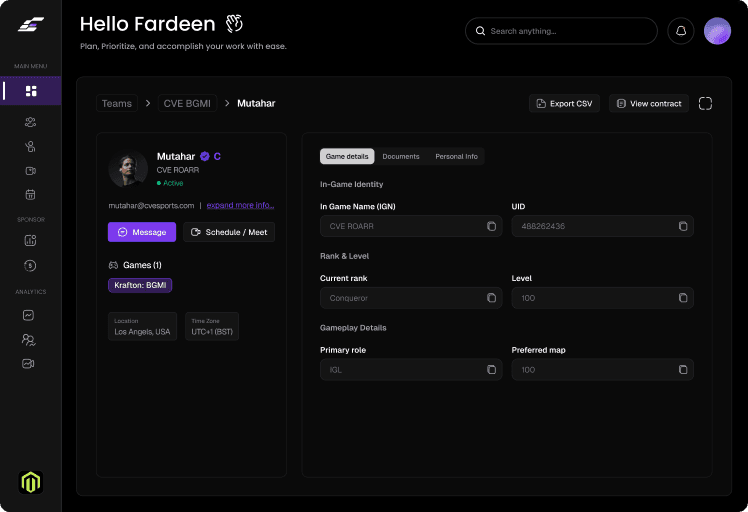The width and height of the screenshot is (748, 512).
Task: Copy the In Game Name CVE ROARR
Action: click(x=491, y=226)
